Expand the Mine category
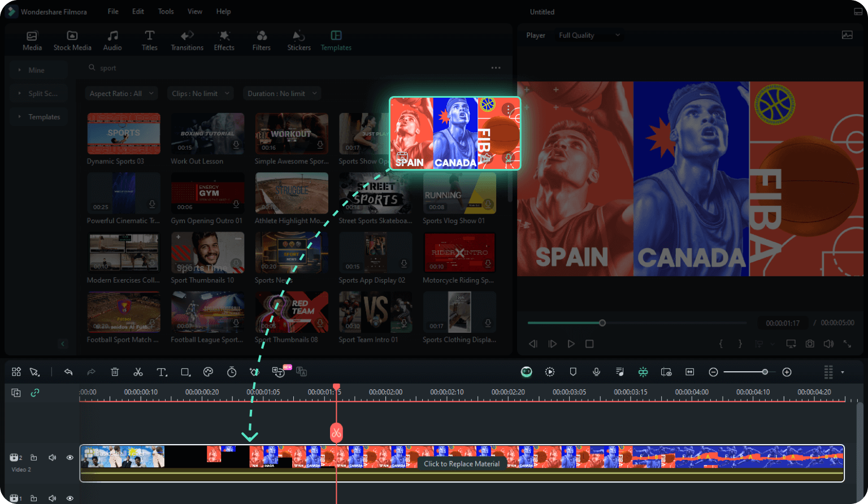This screenshot has width=868, height=504. [39, 70]
